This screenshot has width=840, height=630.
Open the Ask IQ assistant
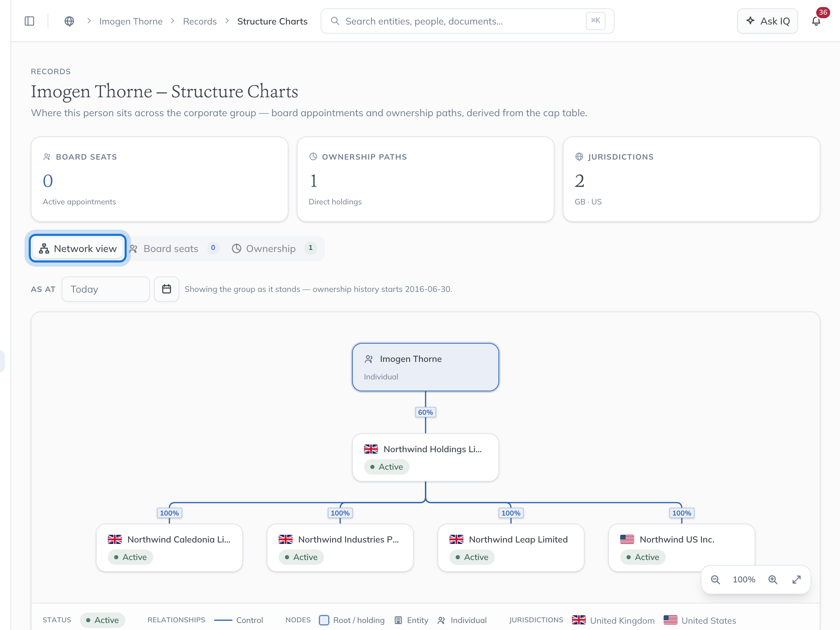(x=768, y=21)
